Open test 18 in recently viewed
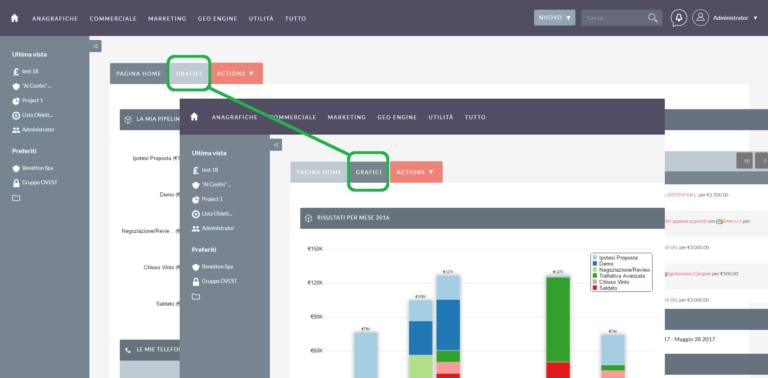 click(x=29, y=71)
